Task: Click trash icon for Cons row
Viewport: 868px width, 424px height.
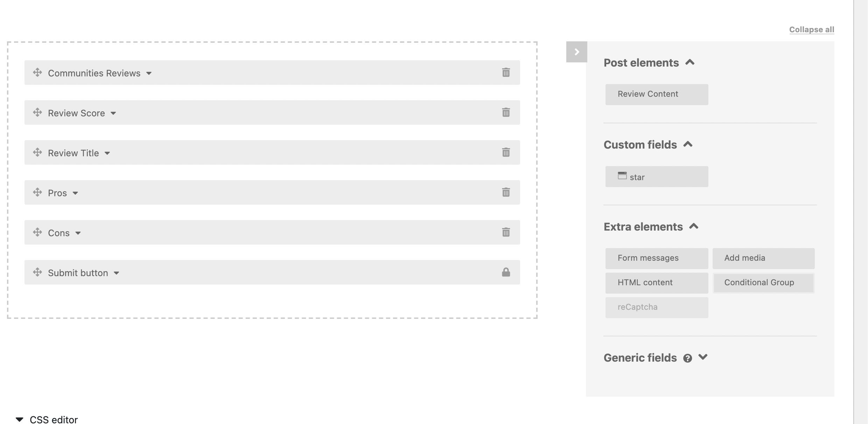Action: (x=506, y=232)
